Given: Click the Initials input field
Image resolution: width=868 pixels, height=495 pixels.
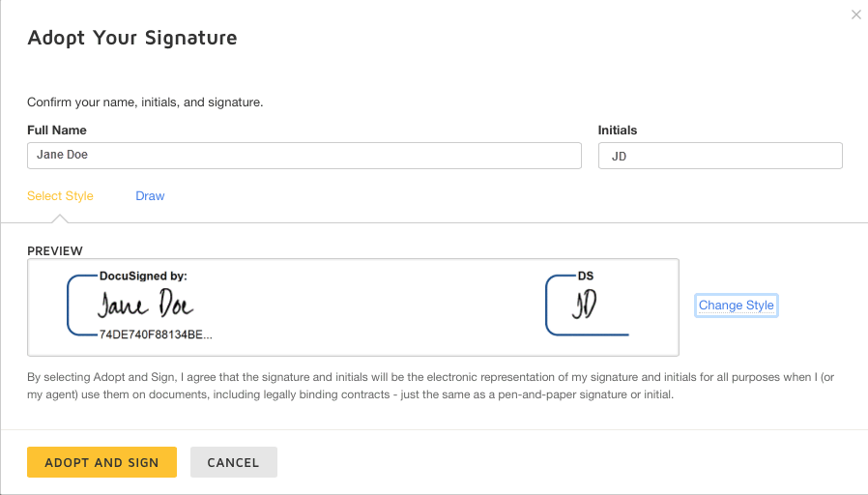Looking at the screenshot, I should pos(720,156).
